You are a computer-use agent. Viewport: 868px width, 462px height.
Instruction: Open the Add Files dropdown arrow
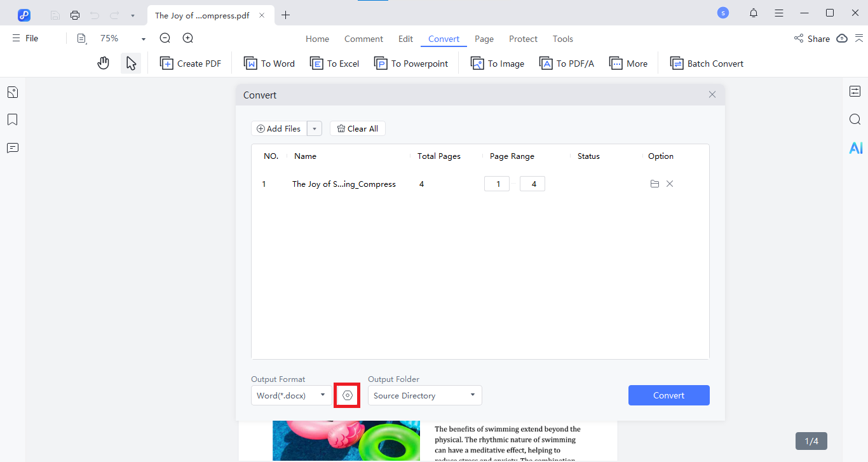[x=315, y=129]
